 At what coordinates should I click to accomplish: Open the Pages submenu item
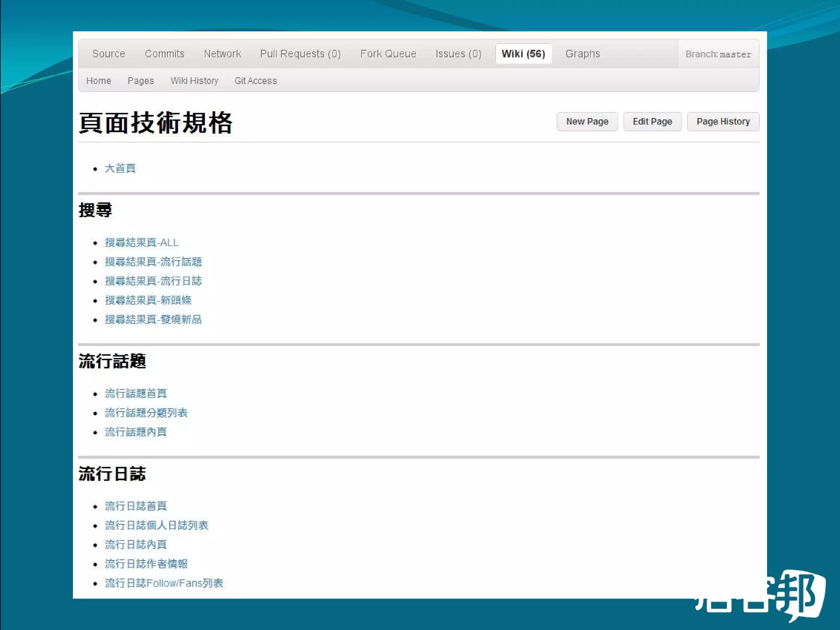click(x=141, y=81)
